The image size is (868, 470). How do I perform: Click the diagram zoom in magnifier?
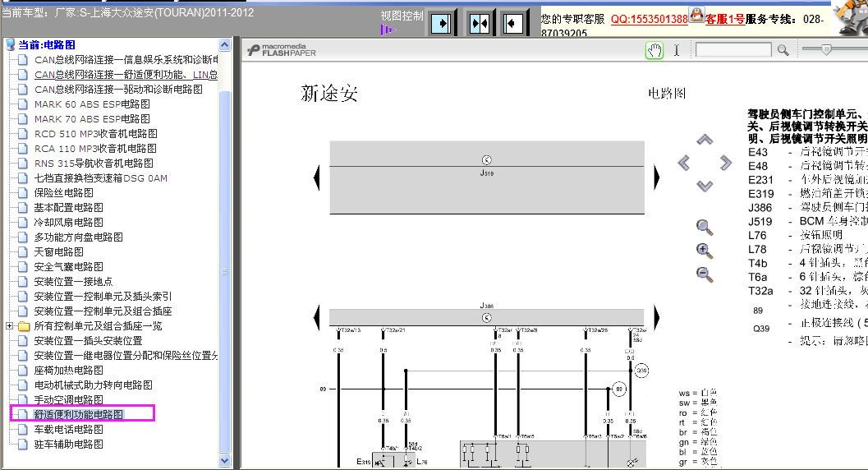coord(704,251)
